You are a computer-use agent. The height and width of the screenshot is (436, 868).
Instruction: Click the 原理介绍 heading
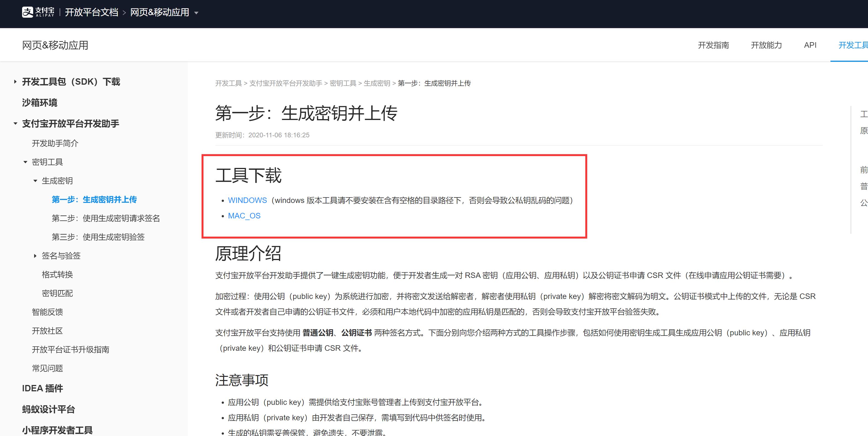click(x=248, y=253)
